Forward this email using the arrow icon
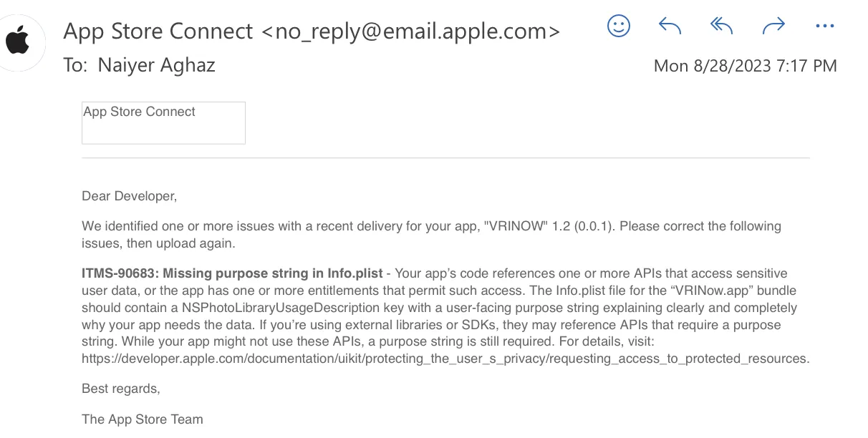 pyautogui.click(x=773, y=26)
